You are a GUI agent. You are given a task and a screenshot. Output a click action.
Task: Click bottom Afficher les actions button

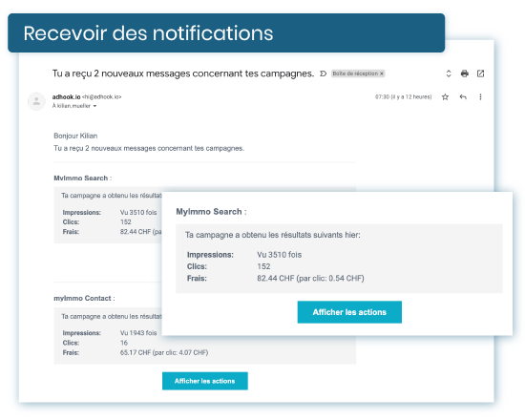coord(205,381)
